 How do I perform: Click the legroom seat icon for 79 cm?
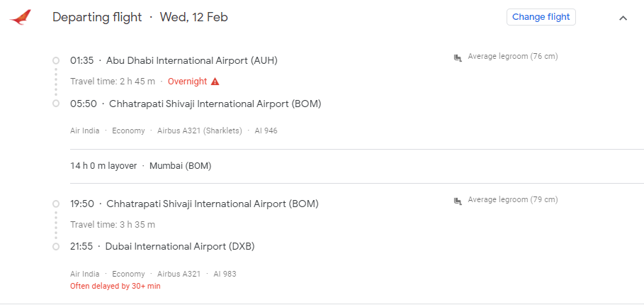(x=458, y=201)
